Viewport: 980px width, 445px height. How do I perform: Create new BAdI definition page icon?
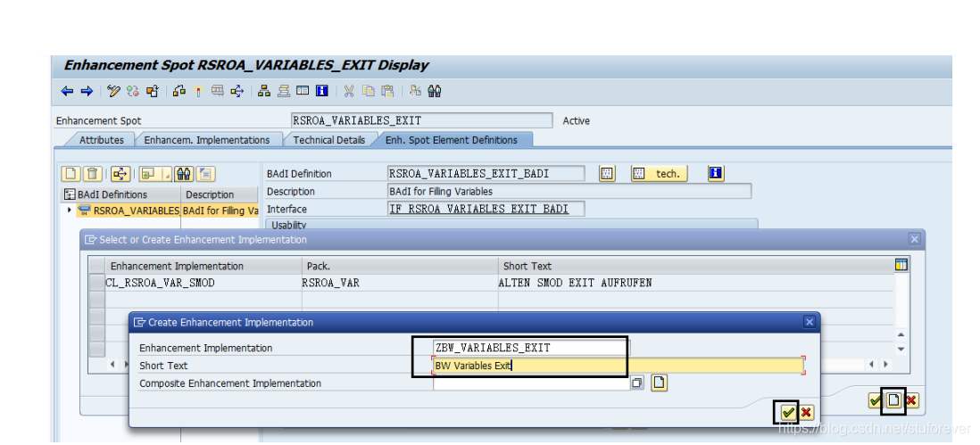click(x=72, y=174)
